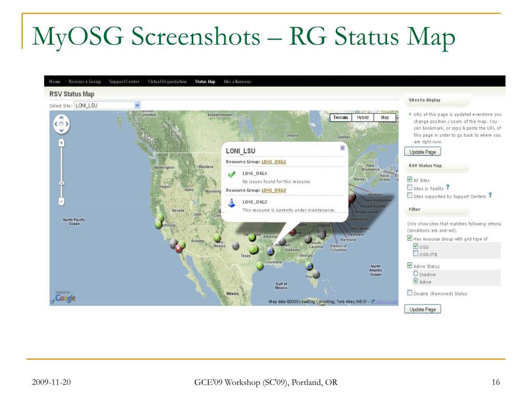This screenshot has height=399, width=532.
Task: Select the gray marker in west Texas
Action: tap(235, 245)
